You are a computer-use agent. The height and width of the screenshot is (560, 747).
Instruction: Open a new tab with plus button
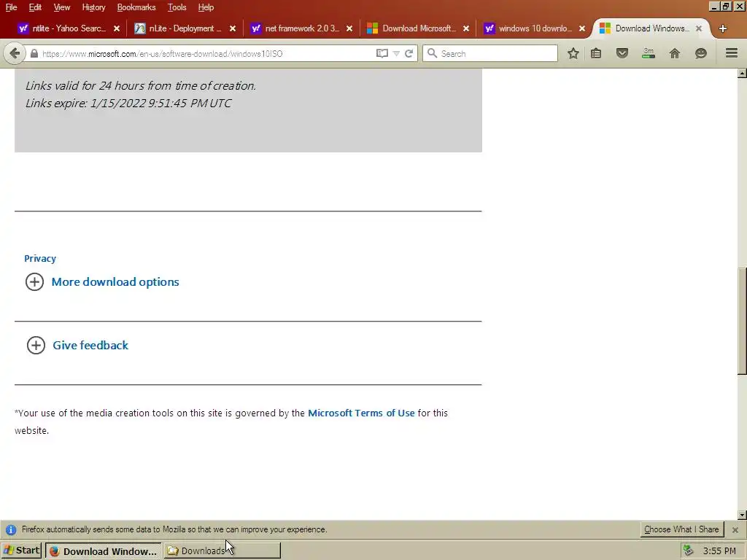point(723,28)
